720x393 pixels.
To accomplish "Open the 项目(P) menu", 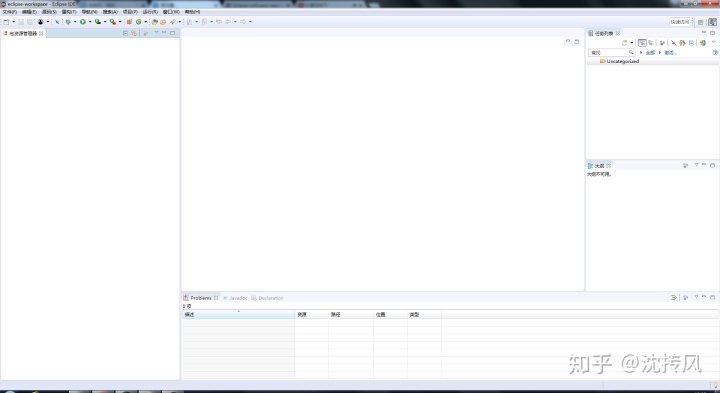I will point(130,11).
